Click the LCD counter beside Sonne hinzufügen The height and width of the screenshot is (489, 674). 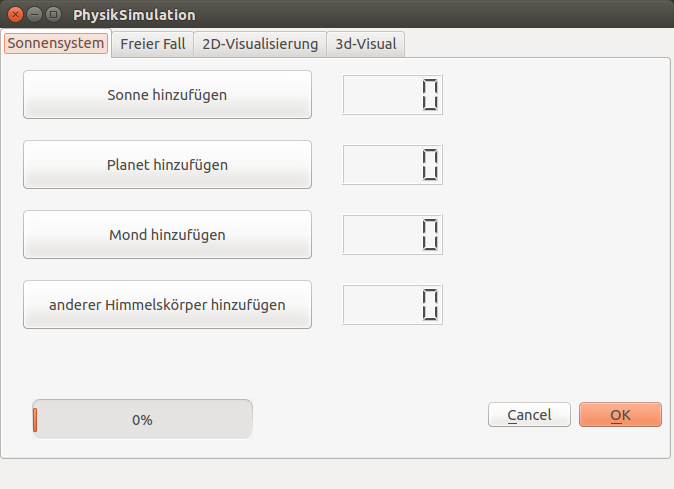pos(392,95)
